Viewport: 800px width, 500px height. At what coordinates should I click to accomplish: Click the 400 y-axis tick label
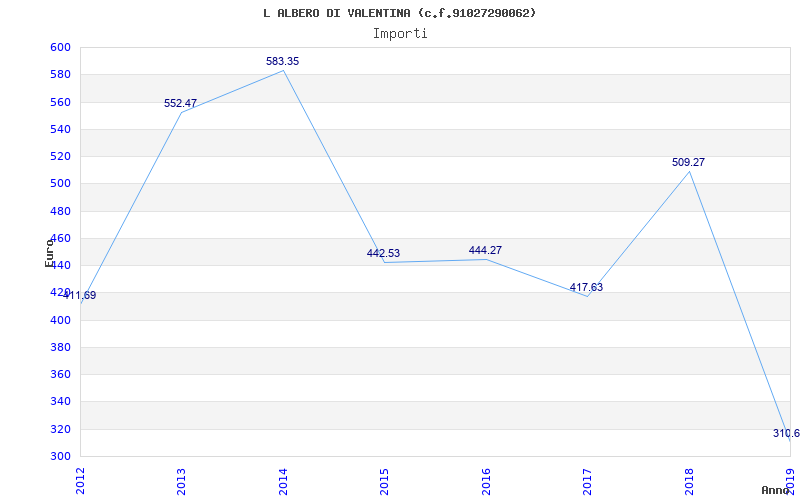[x=60, y=320]
